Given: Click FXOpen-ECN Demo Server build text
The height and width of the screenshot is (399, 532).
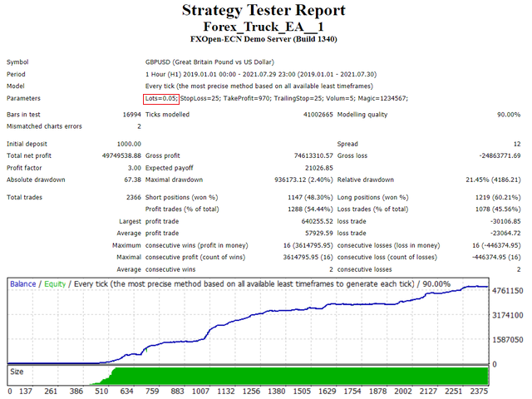Looking at the screenshot, I should tap(264, 39).
